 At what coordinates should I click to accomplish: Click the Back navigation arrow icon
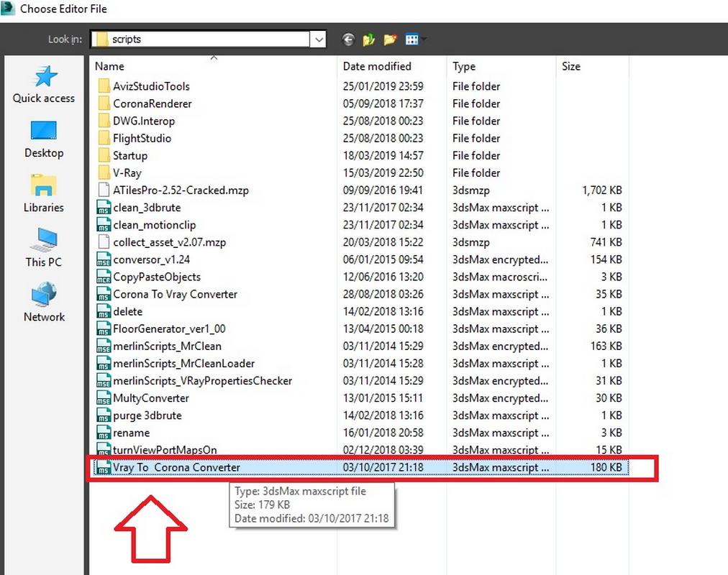(x=348, y=40)
